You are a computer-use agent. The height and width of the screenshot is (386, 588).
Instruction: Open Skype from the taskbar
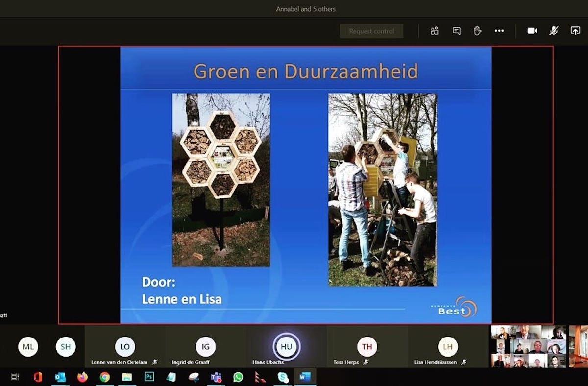tap(283, 377)
